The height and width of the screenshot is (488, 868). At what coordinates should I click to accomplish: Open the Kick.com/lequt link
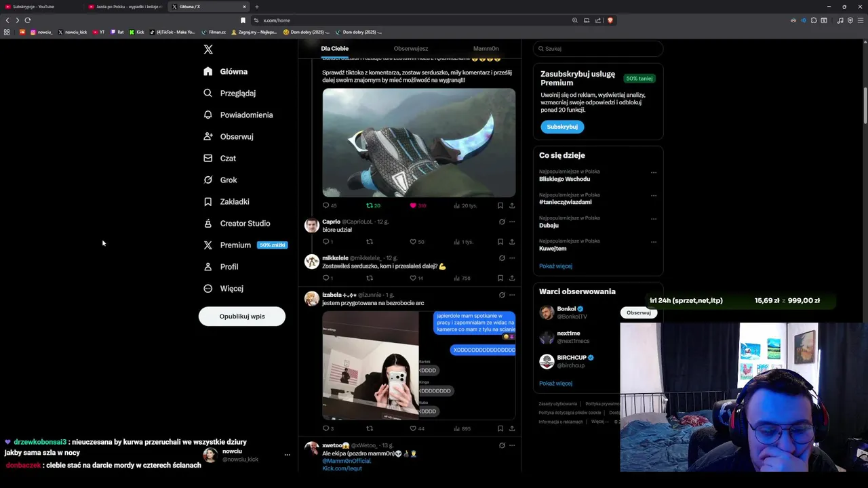pos(342,468)
